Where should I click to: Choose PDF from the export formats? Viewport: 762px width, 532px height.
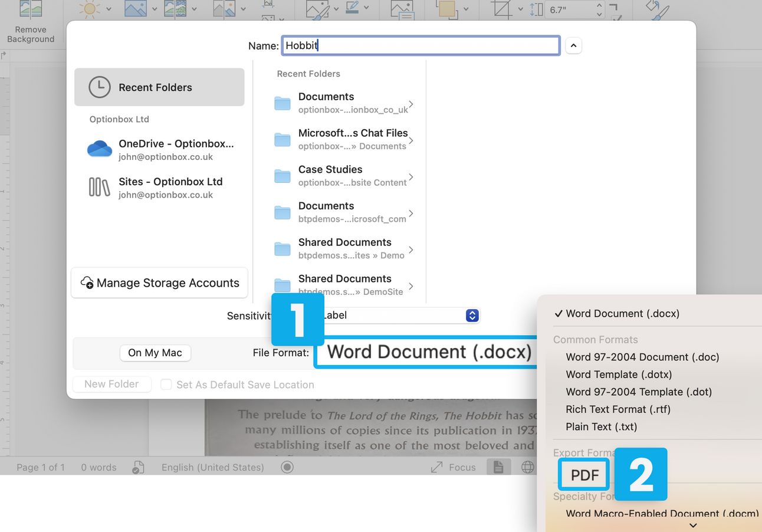[x=584, y=475]
